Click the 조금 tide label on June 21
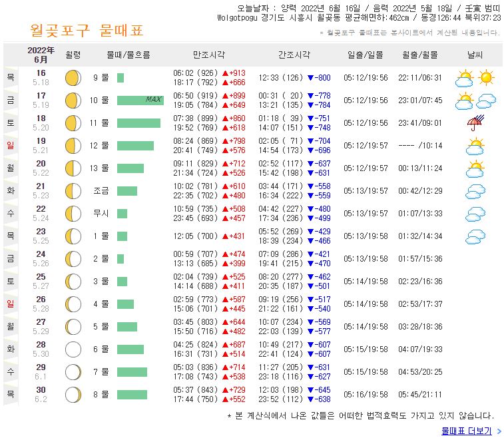This screenshot has width=504, height=438. coord(101,191)
